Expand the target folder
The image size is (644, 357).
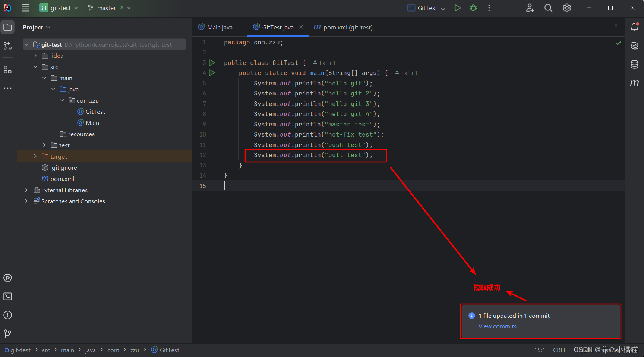(x=35, y=156)
